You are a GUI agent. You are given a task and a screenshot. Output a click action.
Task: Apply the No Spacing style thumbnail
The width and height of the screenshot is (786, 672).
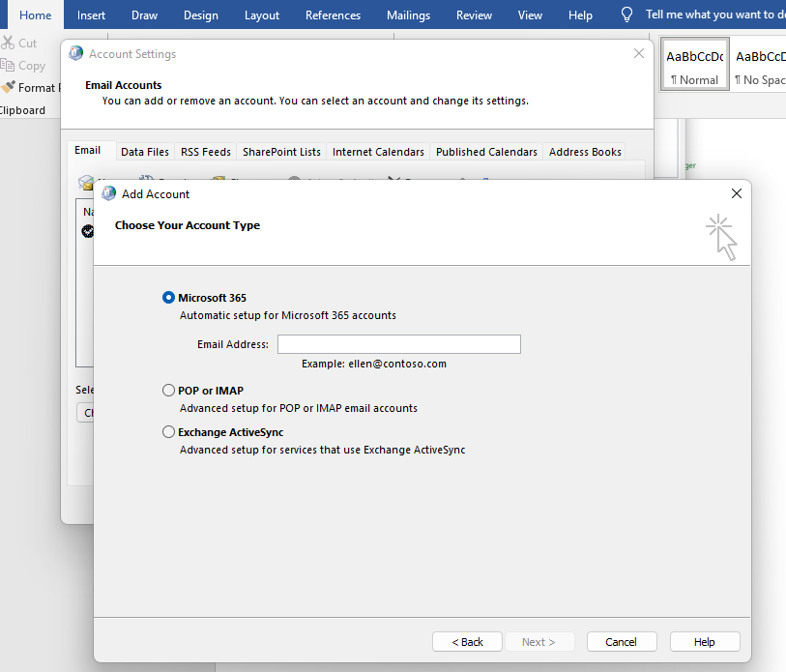[x=758, y=64]
